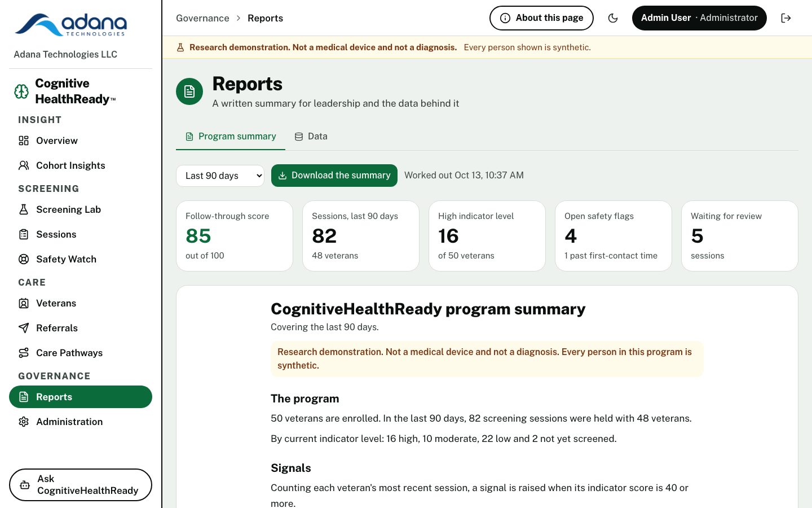Open Sessions clipboard icon
Image resolution: width=812 pixels, height=508 pixels.
click(24, 234)
